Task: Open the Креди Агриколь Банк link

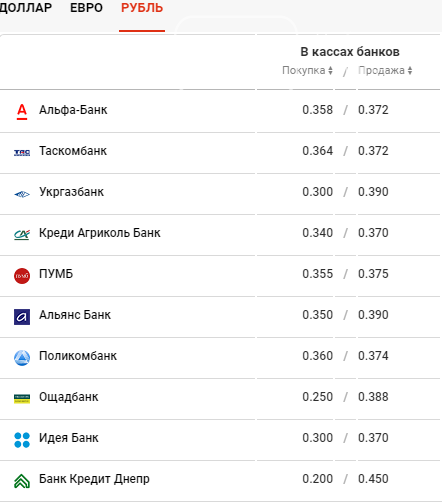Action: click(100, 233)
